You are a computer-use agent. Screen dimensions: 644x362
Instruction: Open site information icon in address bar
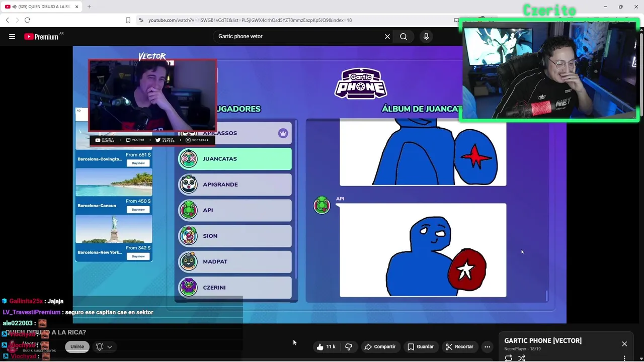141,20
